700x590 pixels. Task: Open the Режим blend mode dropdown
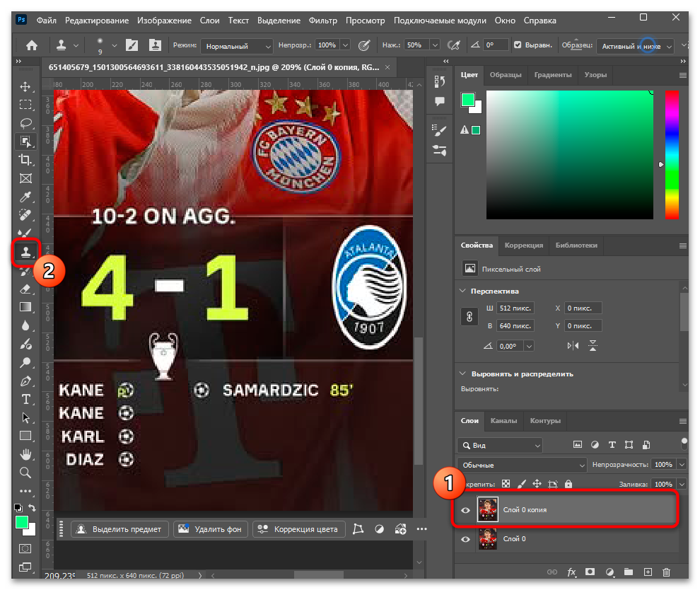[237, 45]
